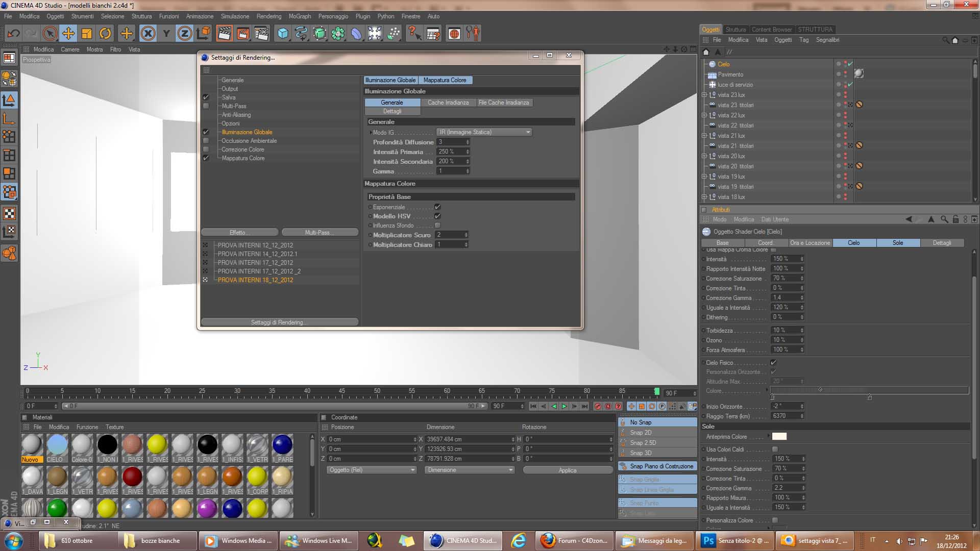The image size is (980, 551).
Task: Select the Move tool in toolbar
Action: tap(68, 34)
